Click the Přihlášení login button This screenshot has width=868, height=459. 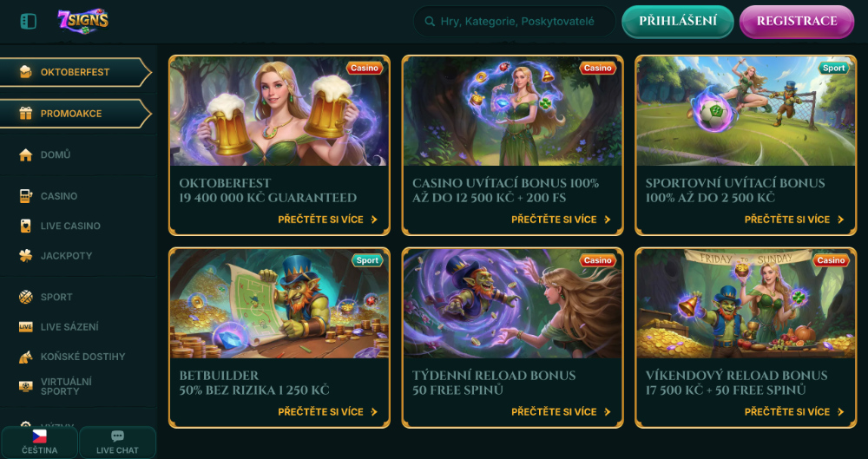(678, 22)
